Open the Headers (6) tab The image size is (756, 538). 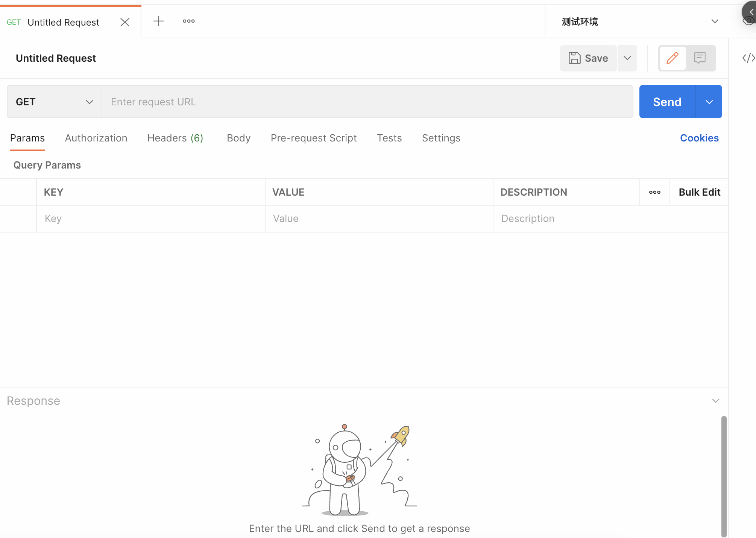[175, 138]
